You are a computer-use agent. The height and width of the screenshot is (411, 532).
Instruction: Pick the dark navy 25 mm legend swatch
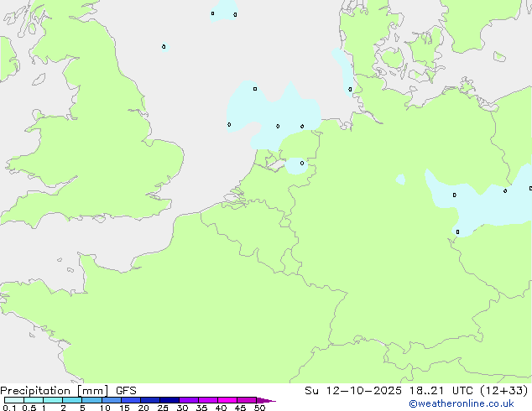(x=169, y=400)
